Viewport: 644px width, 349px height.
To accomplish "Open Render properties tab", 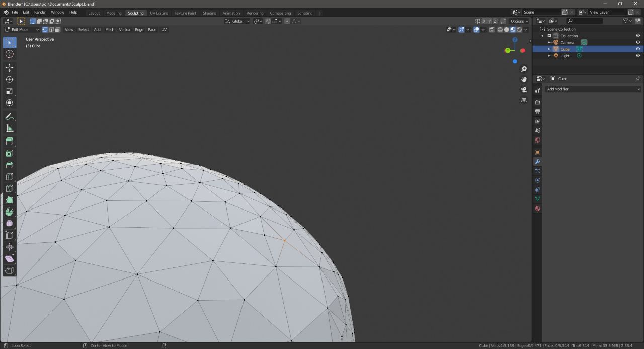I will (537, 102).
